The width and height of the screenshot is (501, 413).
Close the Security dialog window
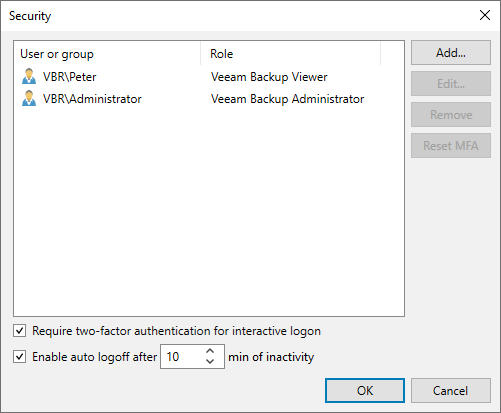point(485,15)
